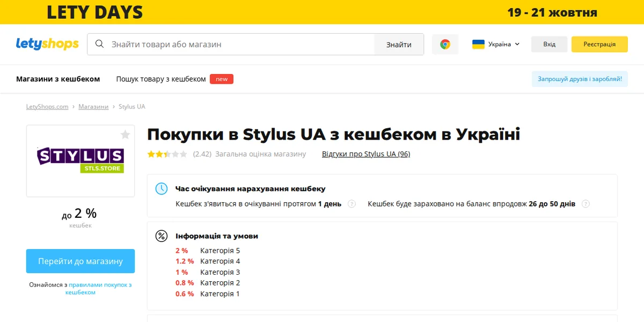Click Перейти до магазину button
Screen dimensions: 644x322
tap(80, 261)
